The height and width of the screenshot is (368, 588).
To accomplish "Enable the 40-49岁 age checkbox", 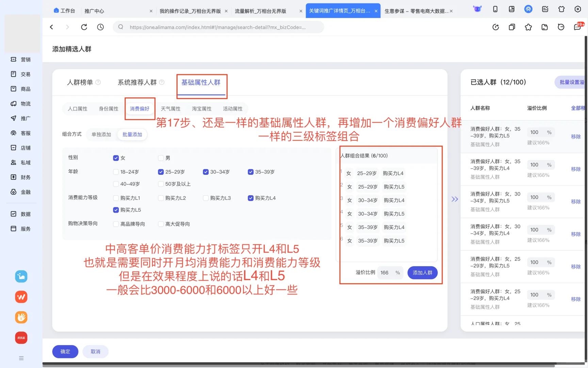I will pyautogui.click(x=116, y=184).
